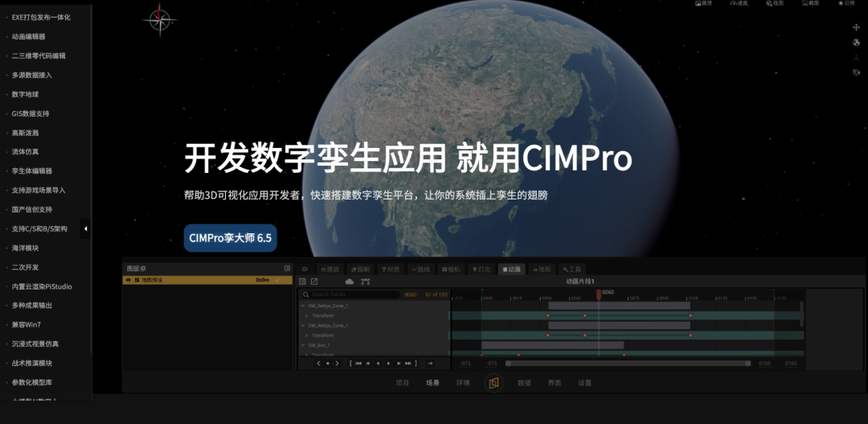Screen dimensions: 868x424
Task: Set playback range start bracket
Action: [x=350, y=363]
